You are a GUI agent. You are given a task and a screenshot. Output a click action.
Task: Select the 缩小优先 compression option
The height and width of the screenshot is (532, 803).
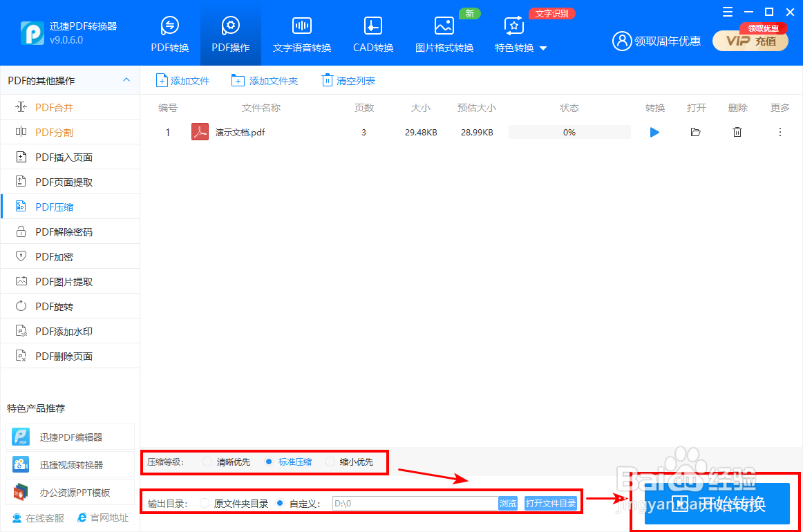[x=350, y=462]
